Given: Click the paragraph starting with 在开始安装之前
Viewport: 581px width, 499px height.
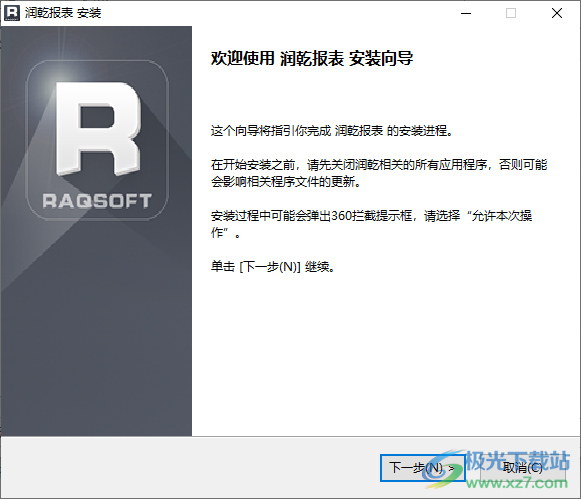Looking at the screenshot, I should 379,173.
